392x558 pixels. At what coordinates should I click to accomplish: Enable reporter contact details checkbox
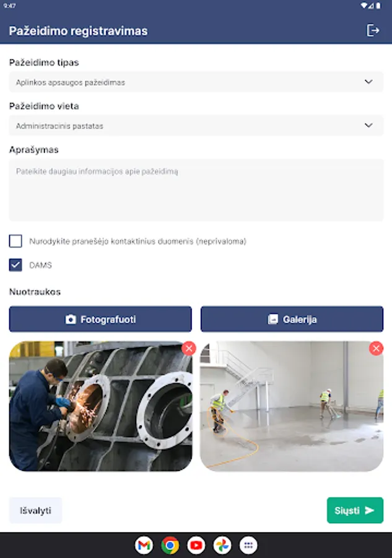click(15, 241)
